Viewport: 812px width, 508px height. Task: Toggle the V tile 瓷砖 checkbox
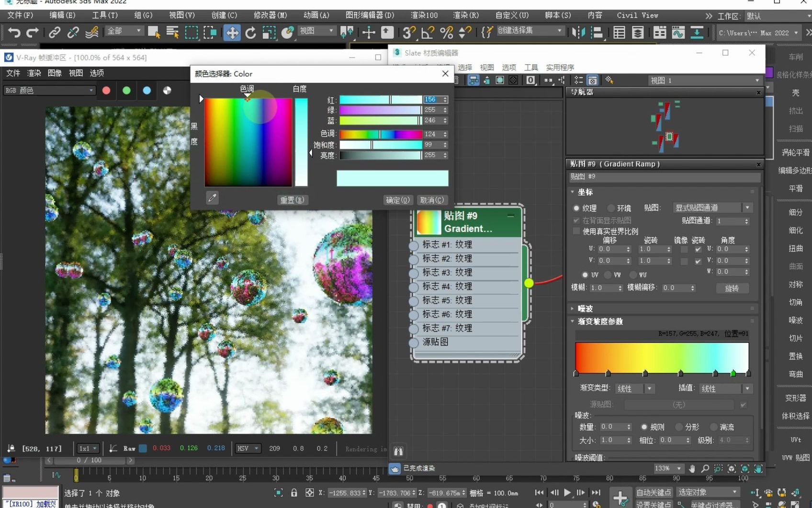pos(698,261)
